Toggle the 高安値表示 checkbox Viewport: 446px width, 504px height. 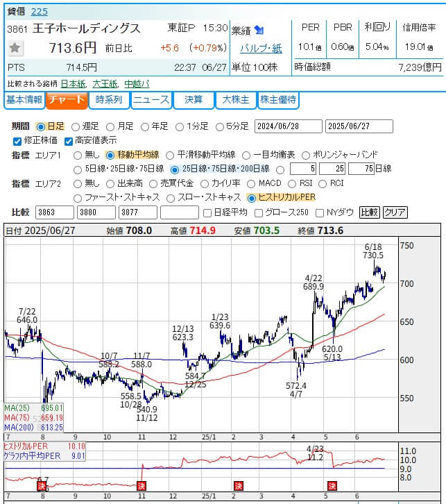tap(69, 141)
